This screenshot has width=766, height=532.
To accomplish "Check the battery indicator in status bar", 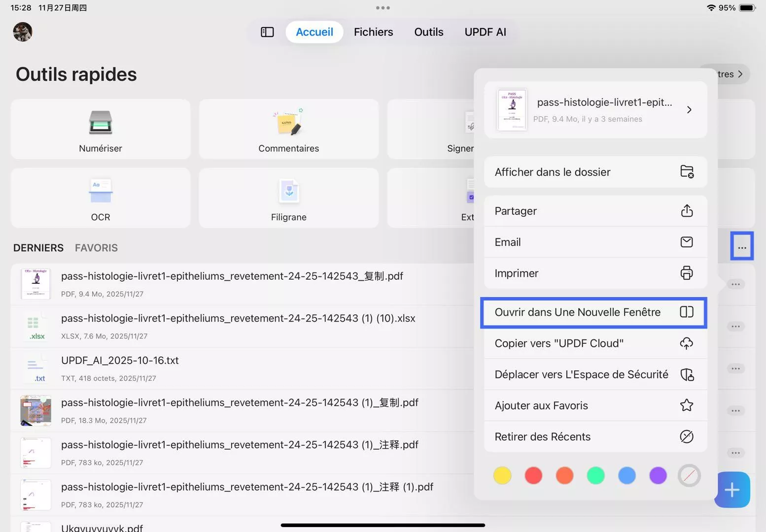I will click(747, 8).
